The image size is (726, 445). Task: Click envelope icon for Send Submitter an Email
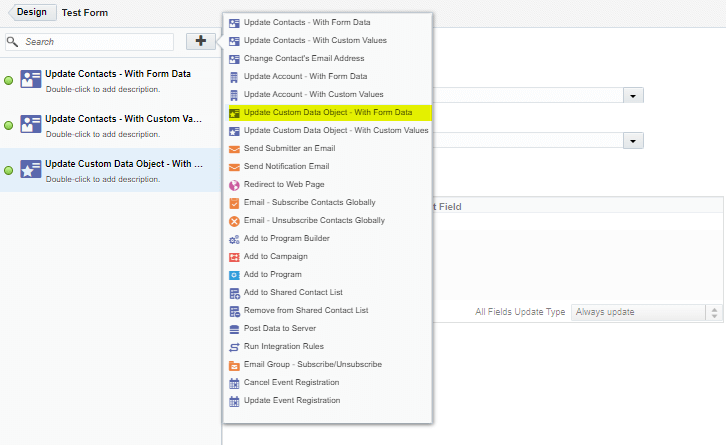234,149
